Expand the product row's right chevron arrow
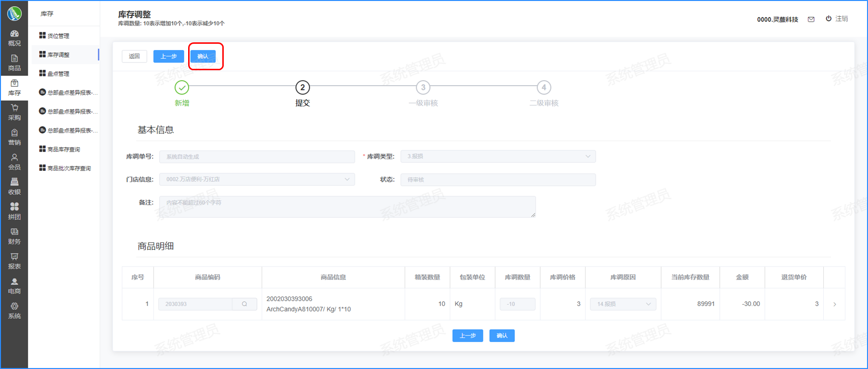The width and height of the screenshot is (868, 369). click(835, 304)
